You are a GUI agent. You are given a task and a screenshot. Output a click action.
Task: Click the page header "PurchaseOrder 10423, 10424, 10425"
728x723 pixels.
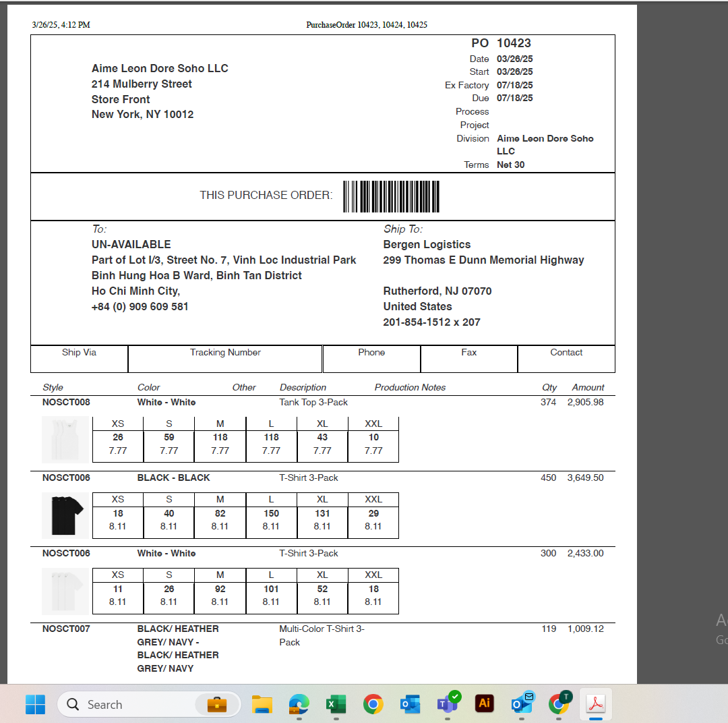[x=367, y=25]
